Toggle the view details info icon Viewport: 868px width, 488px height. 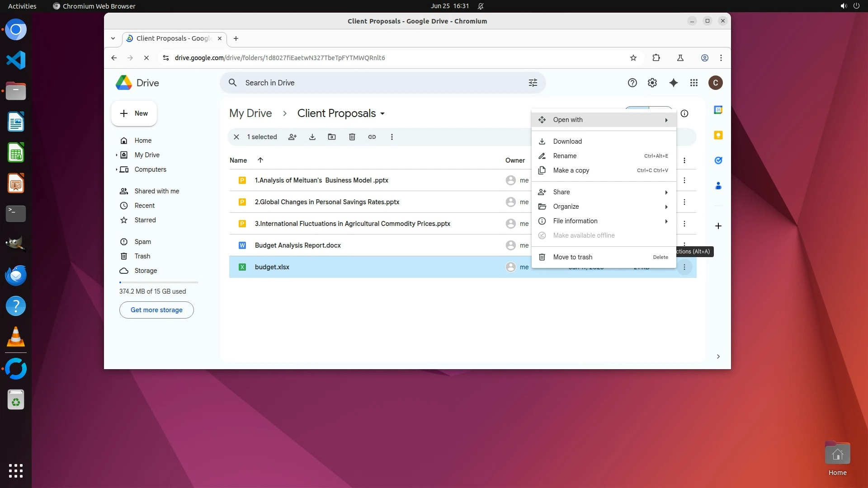coord(684,113)
